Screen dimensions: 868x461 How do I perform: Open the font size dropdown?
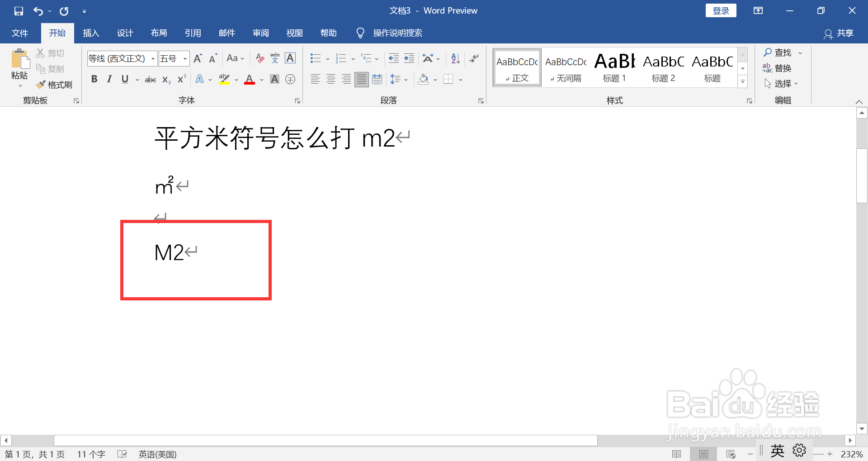tap(184, 58)
